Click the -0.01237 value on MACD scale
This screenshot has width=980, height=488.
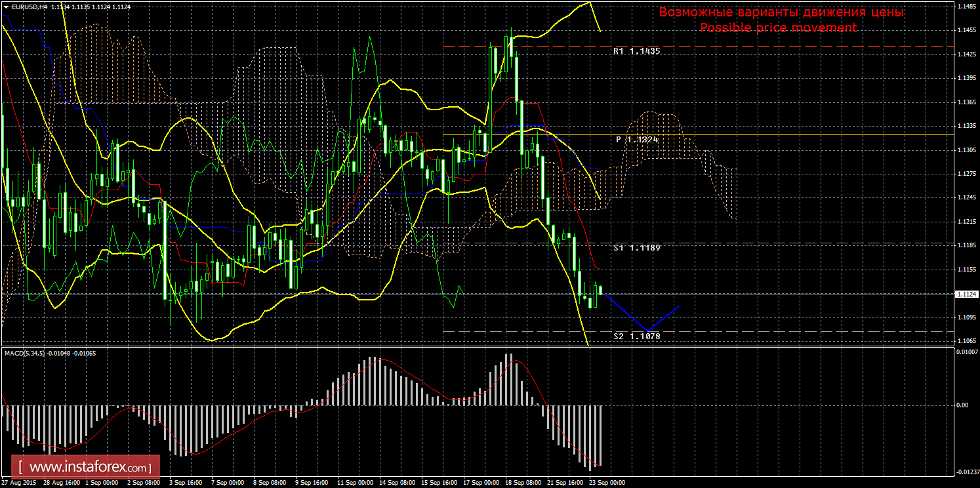965,472
